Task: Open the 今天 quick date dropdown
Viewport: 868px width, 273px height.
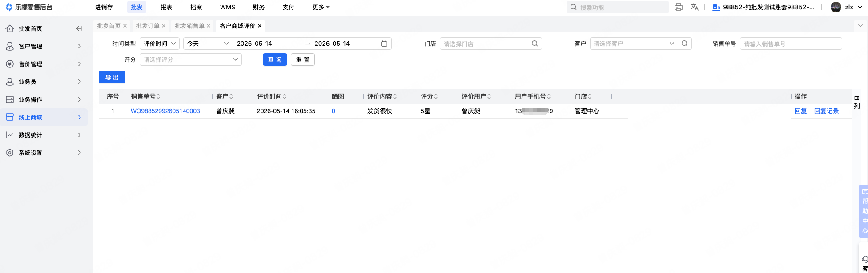Action: click(x=208, y=44)
